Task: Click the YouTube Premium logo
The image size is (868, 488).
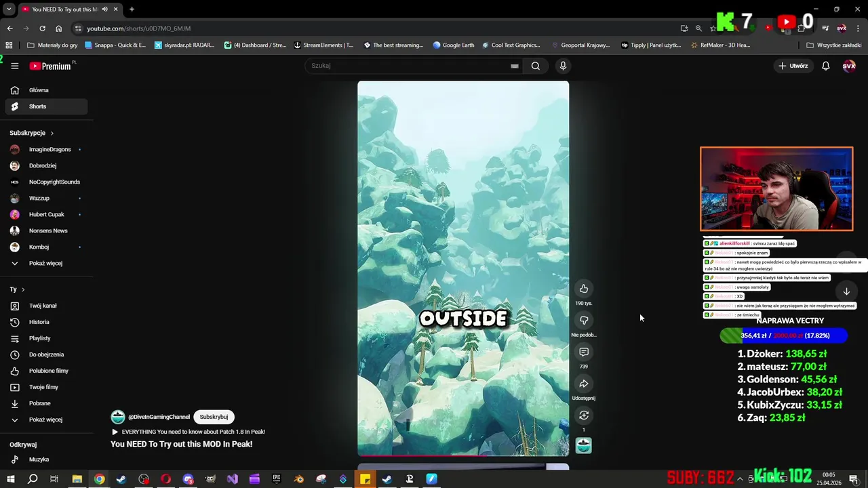Action: tap(52, 66)
